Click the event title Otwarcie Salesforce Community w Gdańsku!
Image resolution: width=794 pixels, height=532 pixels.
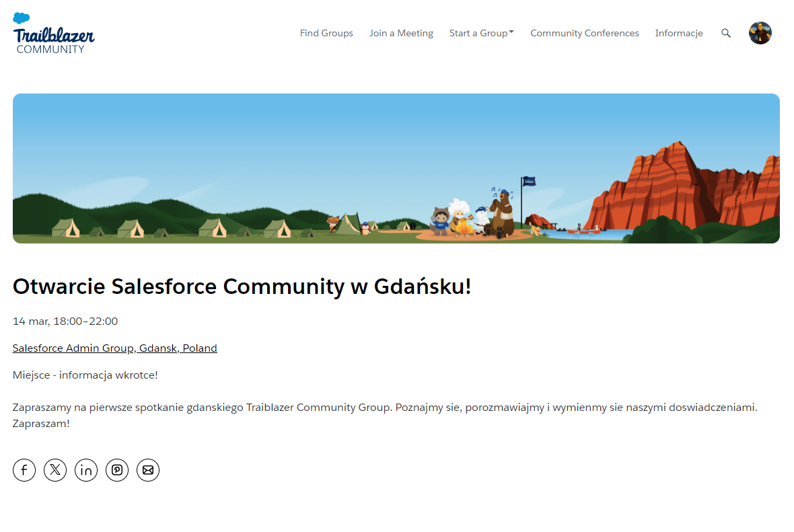(x=242, y=287)
